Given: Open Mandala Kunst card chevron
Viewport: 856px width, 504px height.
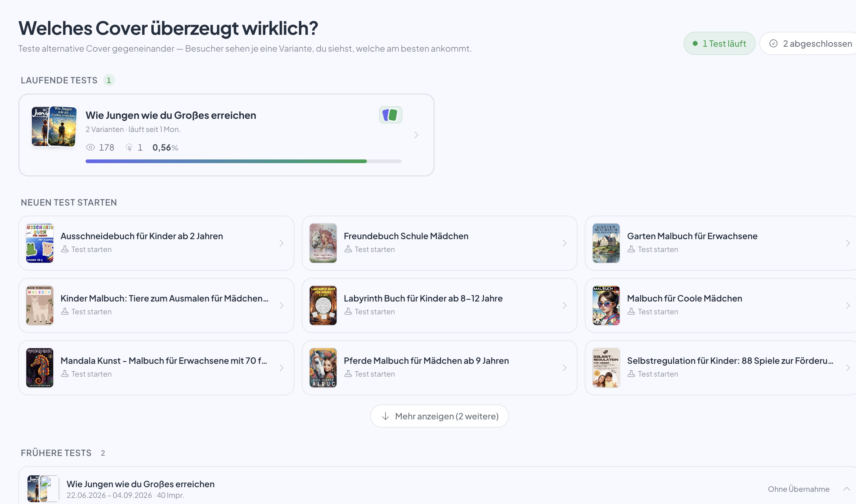Looking at the screenshot, I should pyautogui.click(x=281, y=368).
